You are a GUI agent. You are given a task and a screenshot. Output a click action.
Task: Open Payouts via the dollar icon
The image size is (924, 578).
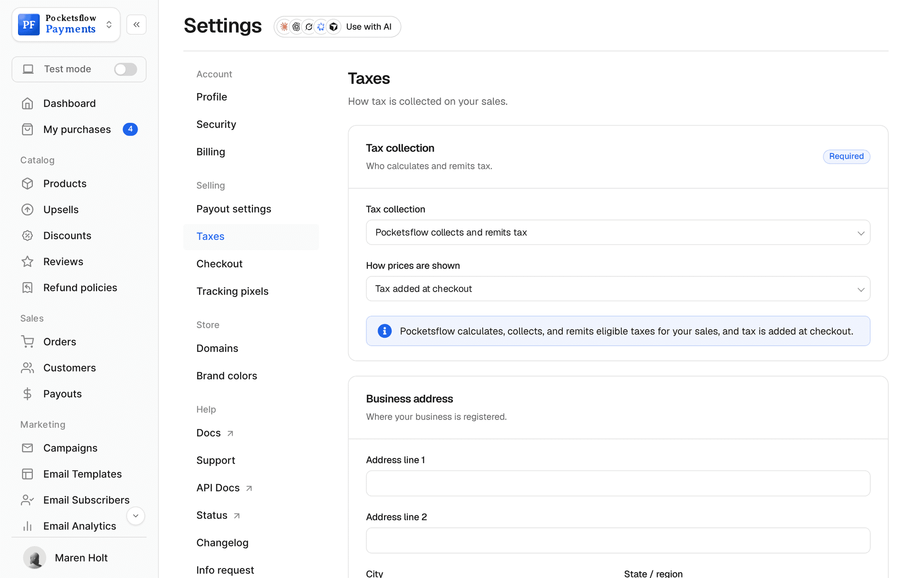[28, 394]
